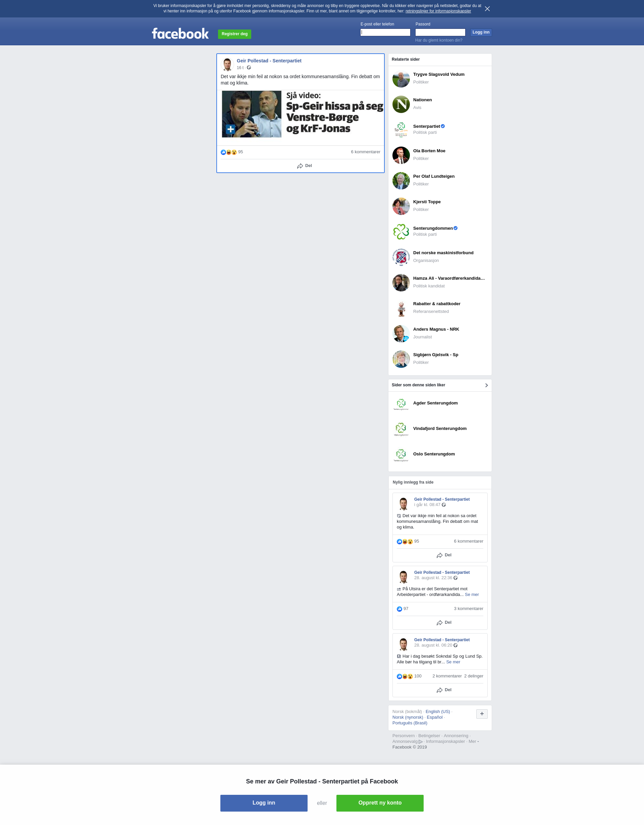Click the plus icon on video thumbnail
Screen dimensions: 644x825
pos(230,129)
